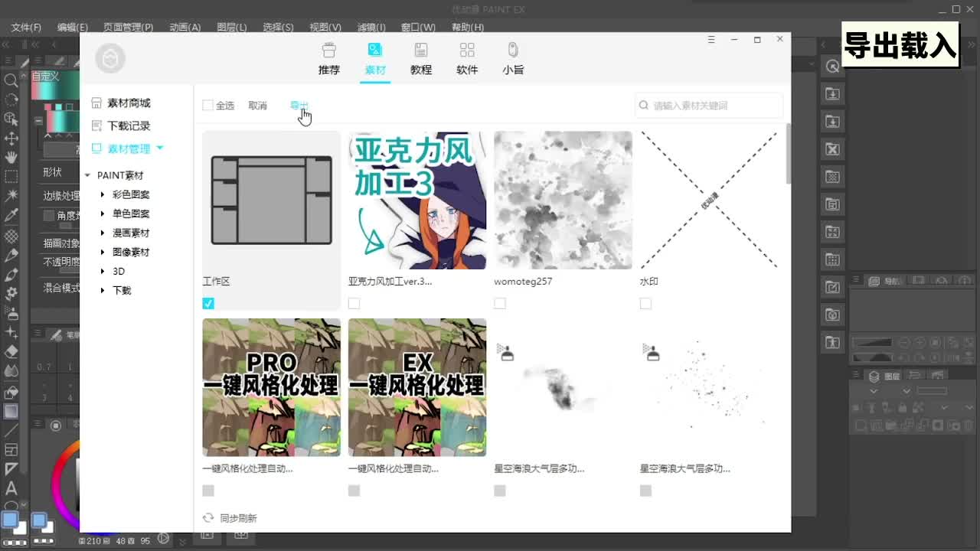Open the 推荐 tab
The width and height of the screenshot is (980, 551).
tap(329, 59)
